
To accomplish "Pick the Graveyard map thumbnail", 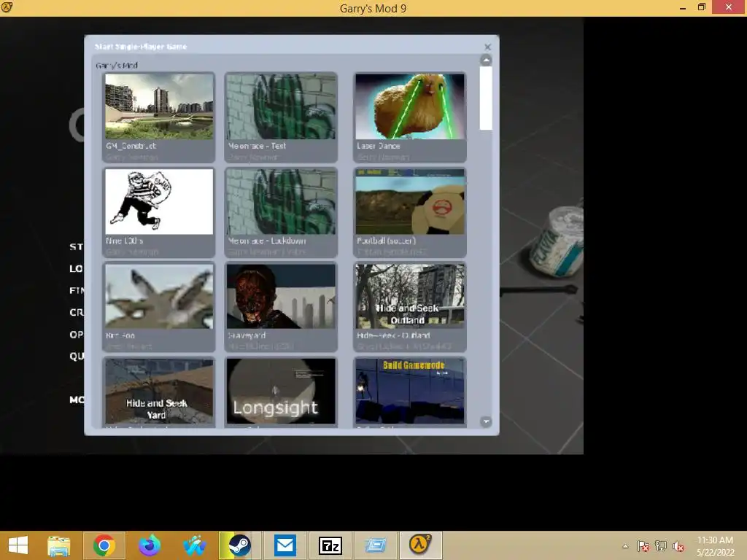I will point(281,296).
